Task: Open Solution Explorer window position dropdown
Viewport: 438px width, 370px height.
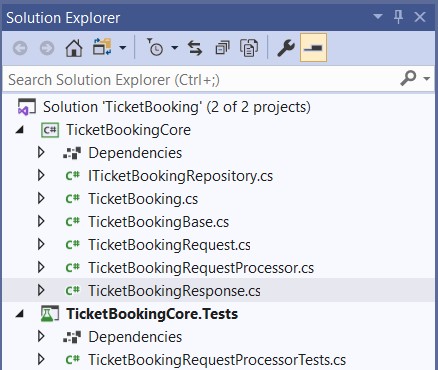Action: click(378, 16)
